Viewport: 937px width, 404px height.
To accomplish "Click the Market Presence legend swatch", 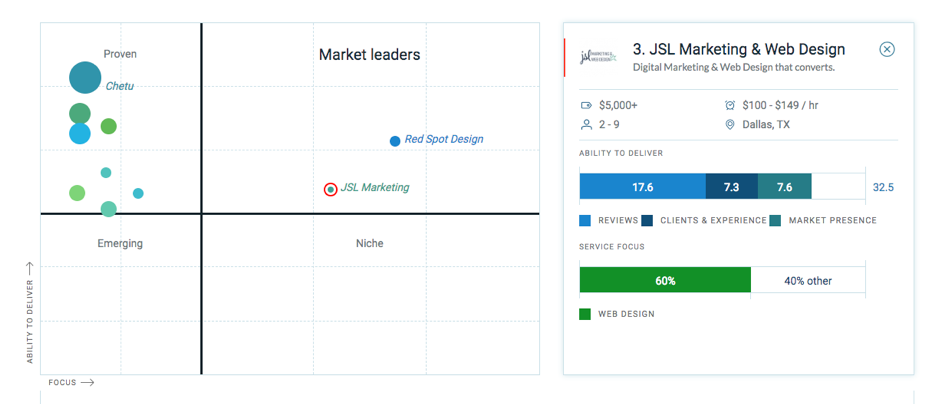I will [x=776, y=221].
